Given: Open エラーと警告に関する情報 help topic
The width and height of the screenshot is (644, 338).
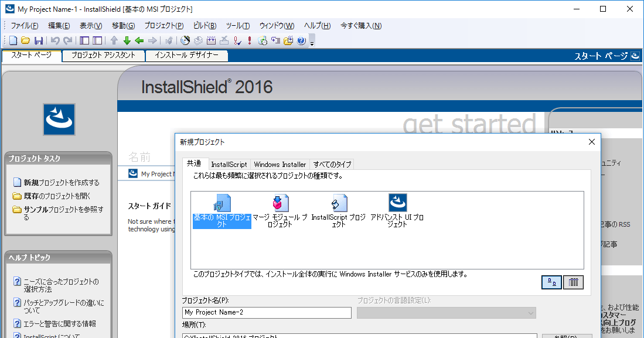Looking at the screenshot, I should 60,323.
